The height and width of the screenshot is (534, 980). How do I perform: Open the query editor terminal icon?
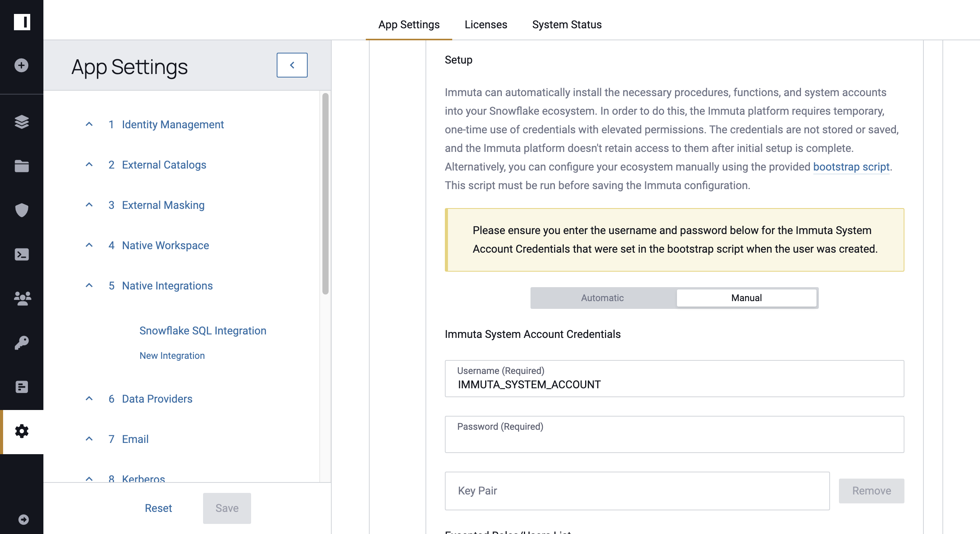coord(22,254)
